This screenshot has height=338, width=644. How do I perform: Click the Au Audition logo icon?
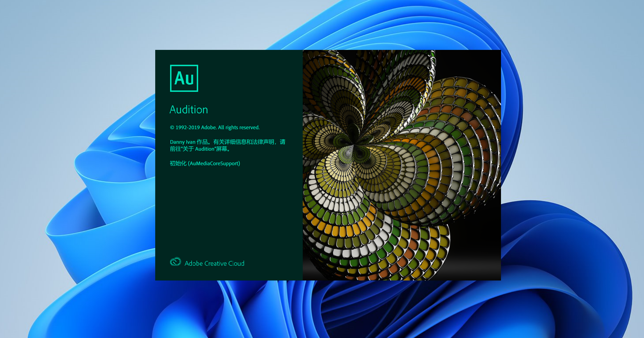184,78
